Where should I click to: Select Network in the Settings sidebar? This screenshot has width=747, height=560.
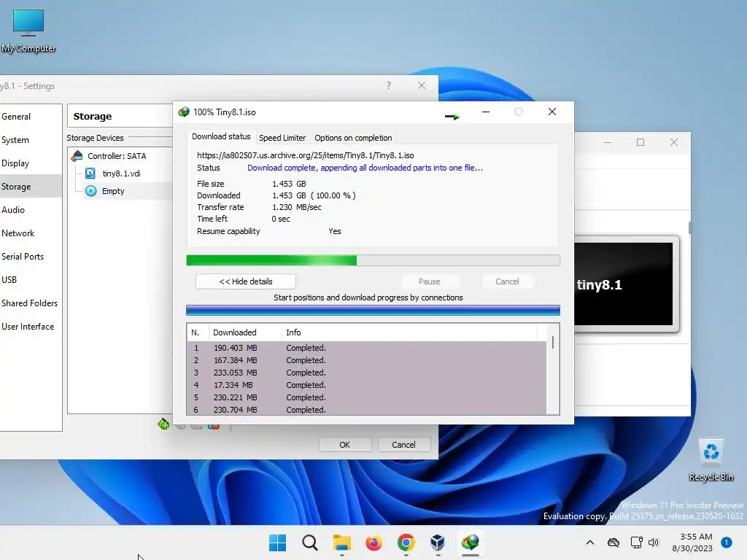31,233
